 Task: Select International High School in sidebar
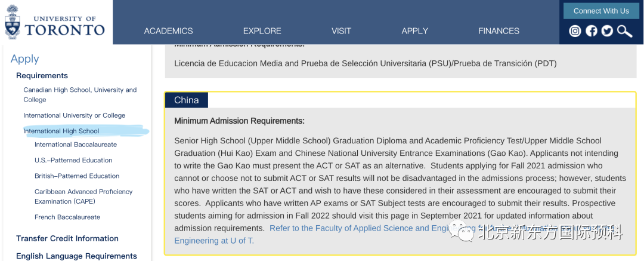point(61,131)
